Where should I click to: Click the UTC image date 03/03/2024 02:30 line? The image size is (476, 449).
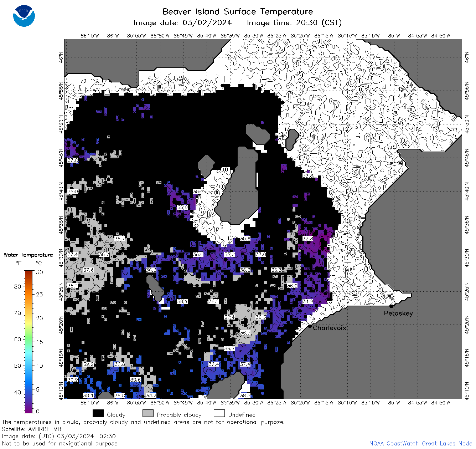(58, 436)
